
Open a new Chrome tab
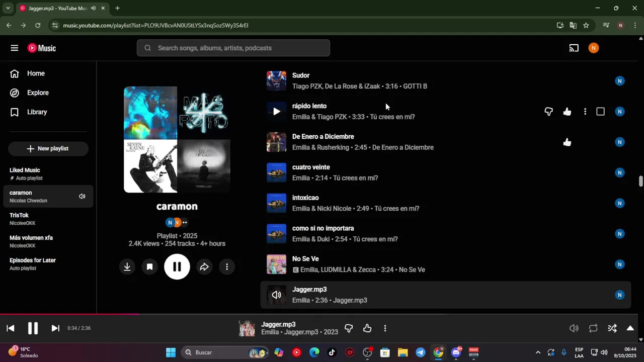pyautogui.click(x=117, y=9)
